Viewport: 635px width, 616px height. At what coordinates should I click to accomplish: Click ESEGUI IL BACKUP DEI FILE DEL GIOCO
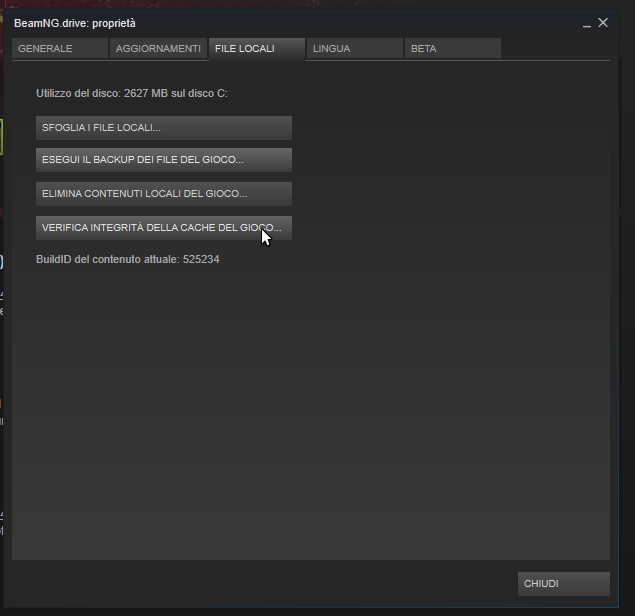[164, 160]
